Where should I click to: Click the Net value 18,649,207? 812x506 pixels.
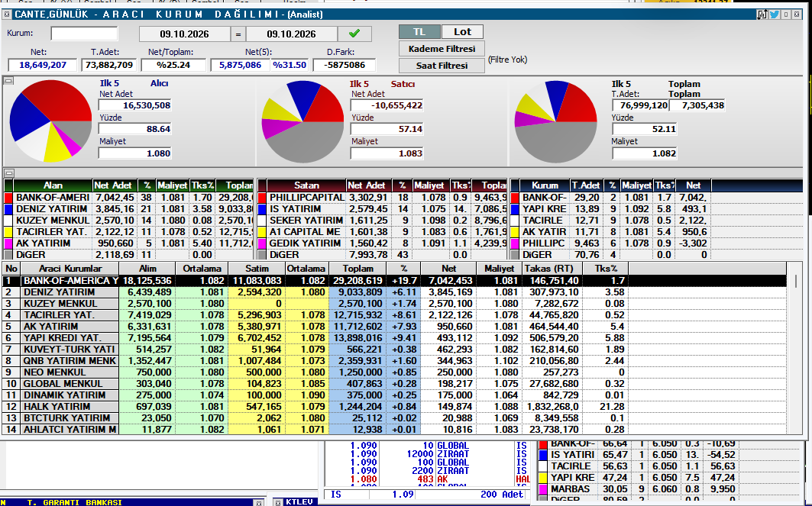(43, 65)
